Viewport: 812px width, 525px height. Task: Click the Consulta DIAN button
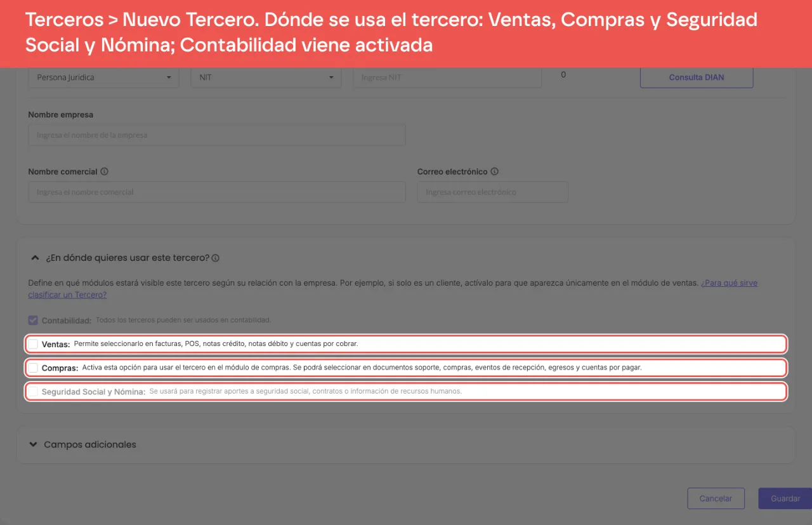697,77
